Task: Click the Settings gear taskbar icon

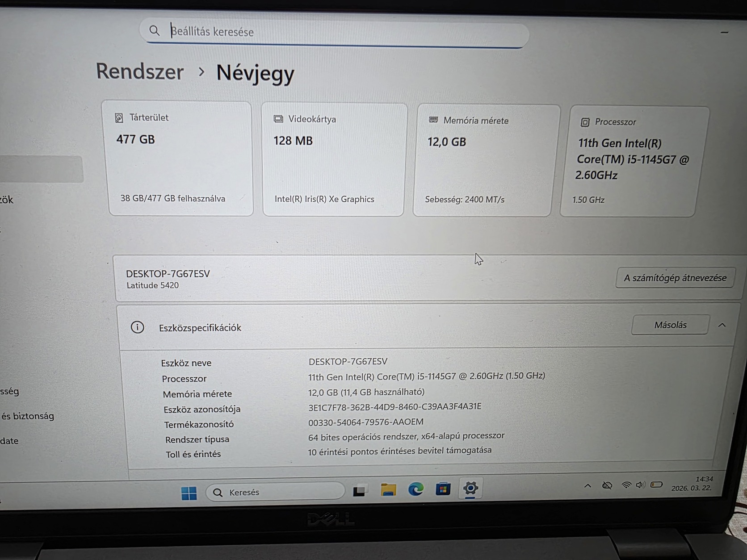Action: 470,488
